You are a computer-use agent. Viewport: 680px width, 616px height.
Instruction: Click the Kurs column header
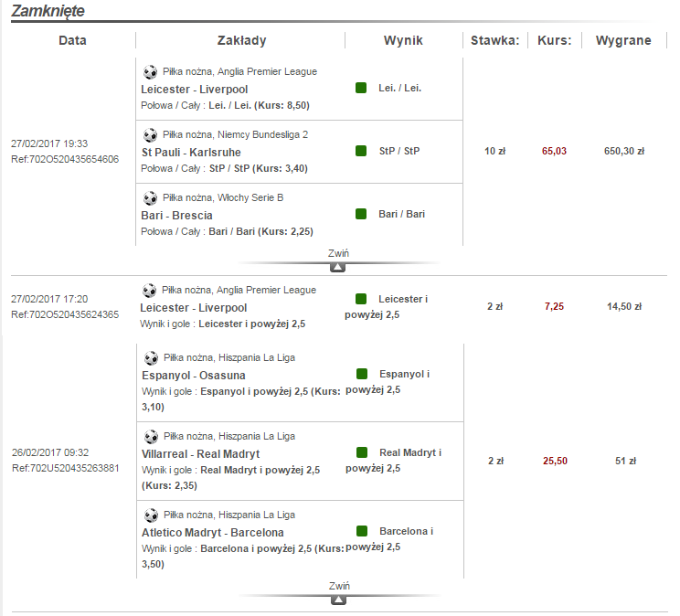(x=555, y=40)
